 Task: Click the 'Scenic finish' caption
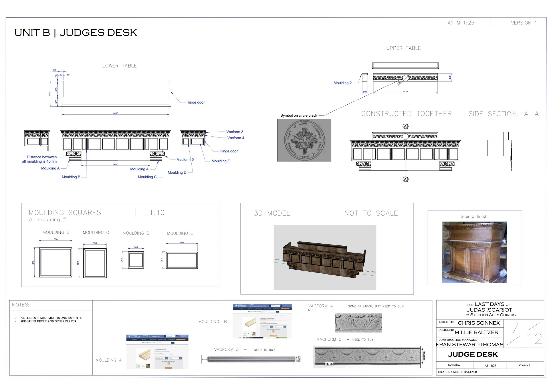coord(474,217)
